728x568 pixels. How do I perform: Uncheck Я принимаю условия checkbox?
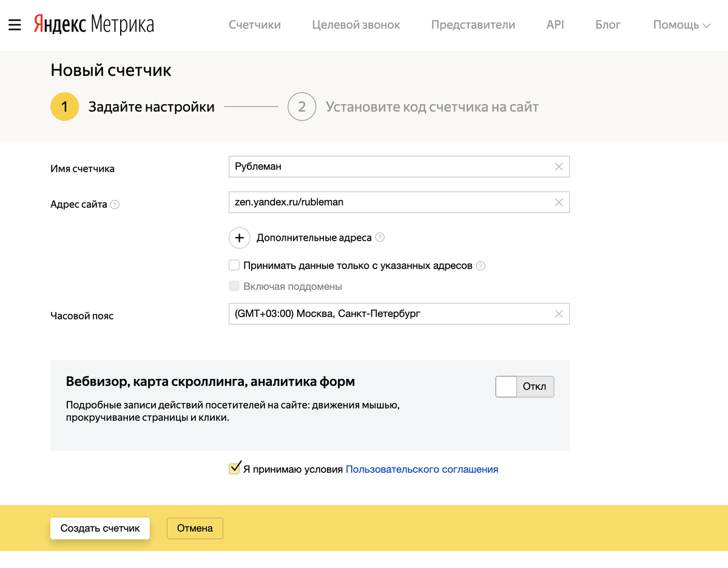[x=234, y=469]
